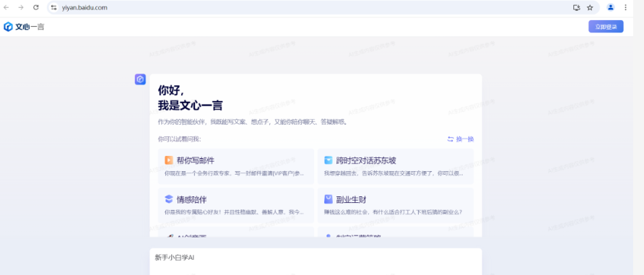This screenshot has height=275, width=644.
Task: Click the 作为你的智能伙伴 description text
Action: (253, 122)
